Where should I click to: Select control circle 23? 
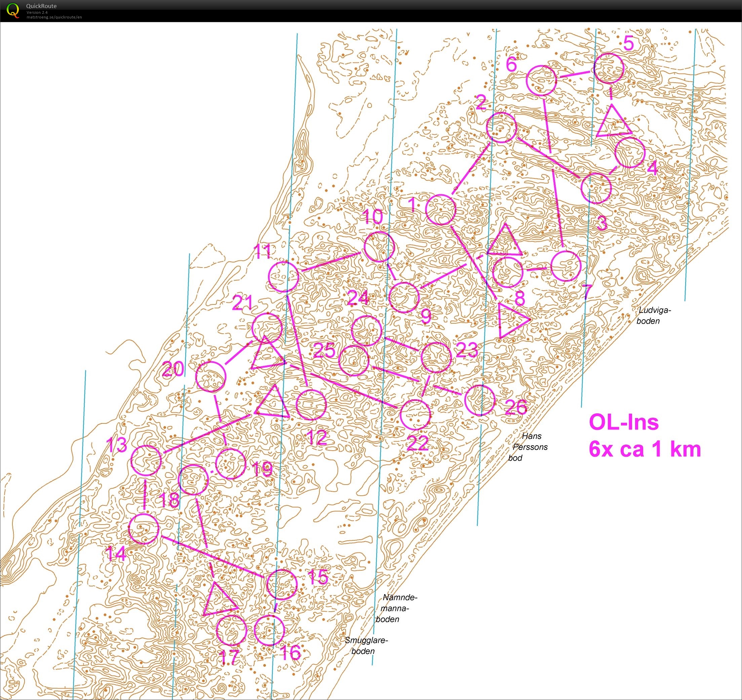point(436,357)
